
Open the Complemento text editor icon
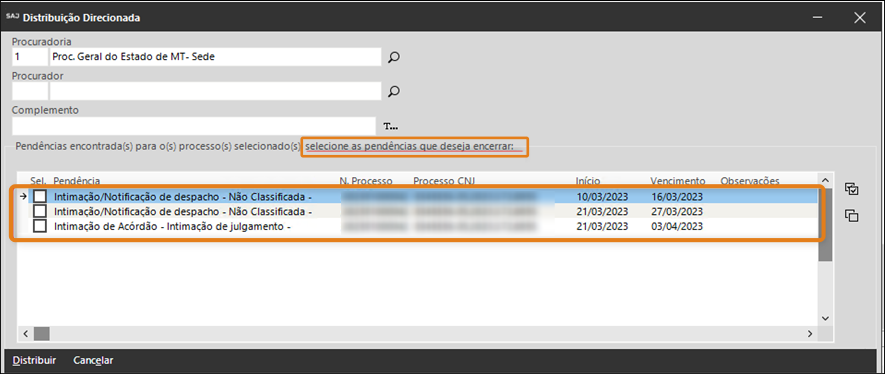pos(391,126)
